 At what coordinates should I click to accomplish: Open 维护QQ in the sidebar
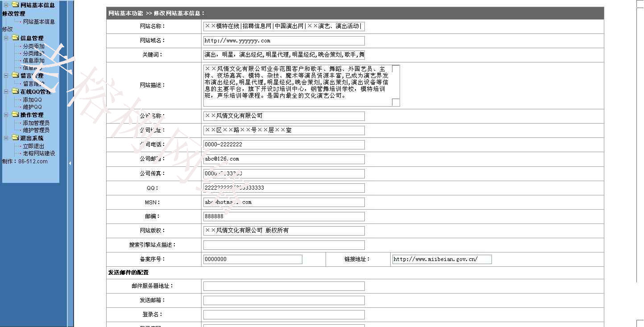[x=32, y=107]
